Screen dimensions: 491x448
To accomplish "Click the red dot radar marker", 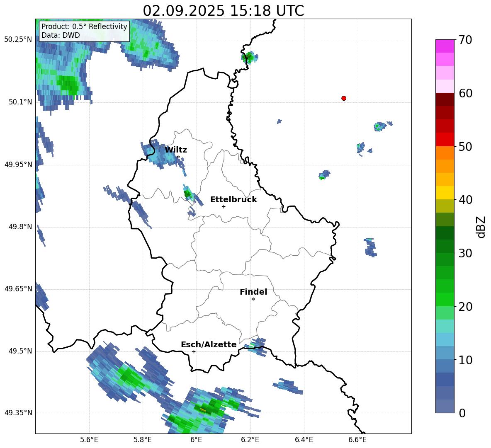I will tap(344, 98).
